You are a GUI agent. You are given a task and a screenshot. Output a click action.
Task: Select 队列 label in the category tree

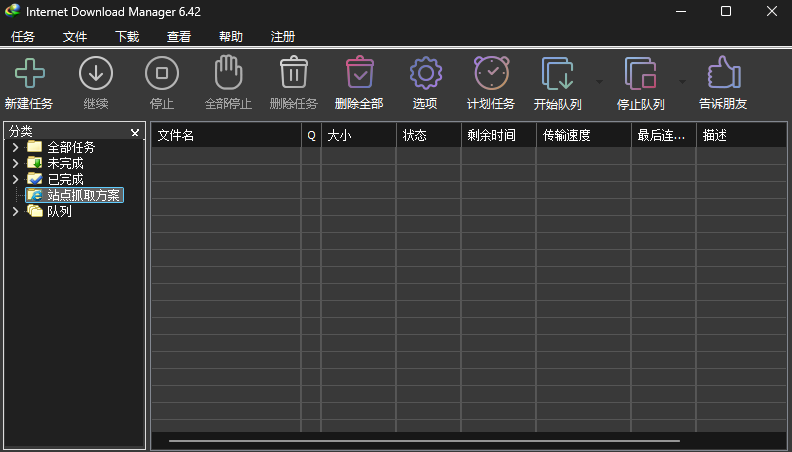(59, 211)
